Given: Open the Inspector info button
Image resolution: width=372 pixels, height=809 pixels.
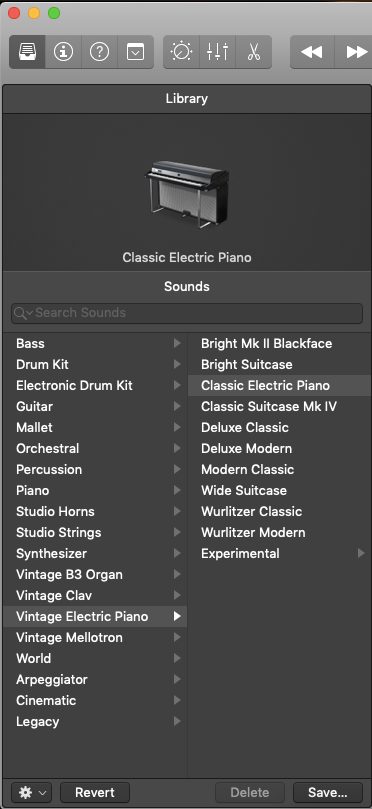Looking at the screenshot, I should 63,52.
